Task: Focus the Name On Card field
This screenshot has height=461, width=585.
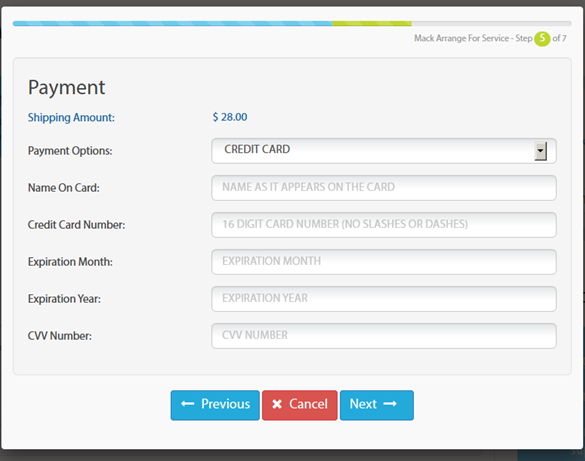Action: point(384,188)
